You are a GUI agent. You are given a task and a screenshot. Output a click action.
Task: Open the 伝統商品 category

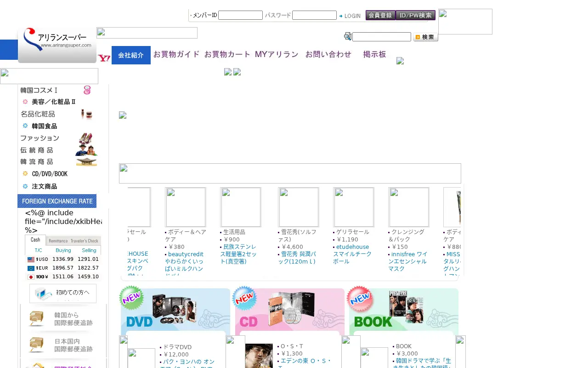57,150
